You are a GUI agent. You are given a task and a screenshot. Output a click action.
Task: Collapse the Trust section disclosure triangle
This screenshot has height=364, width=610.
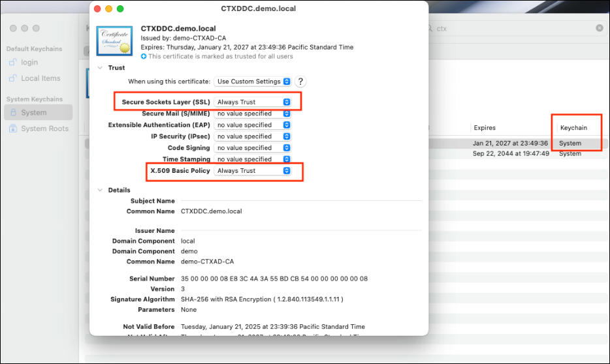[100, 68]
